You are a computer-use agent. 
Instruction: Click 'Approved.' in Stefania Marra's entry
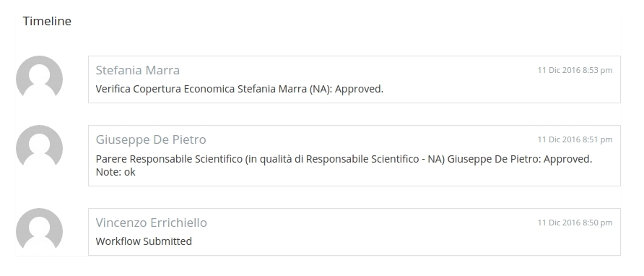359,90
